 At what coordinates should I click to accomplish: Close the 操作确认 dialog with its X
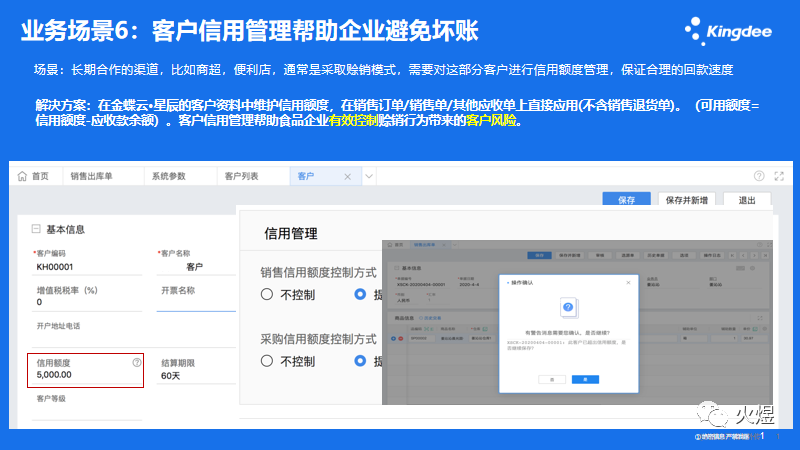628,283
